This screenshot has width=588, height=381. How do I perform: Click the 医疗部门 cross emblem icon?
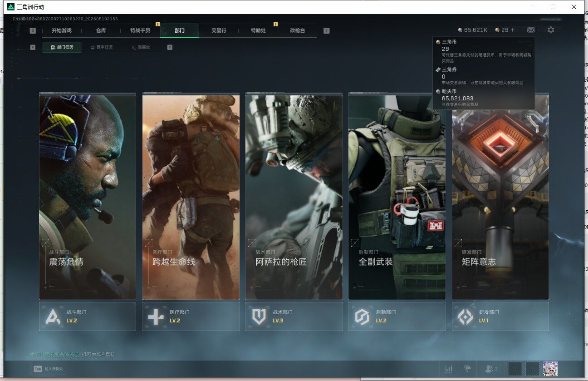156,317
